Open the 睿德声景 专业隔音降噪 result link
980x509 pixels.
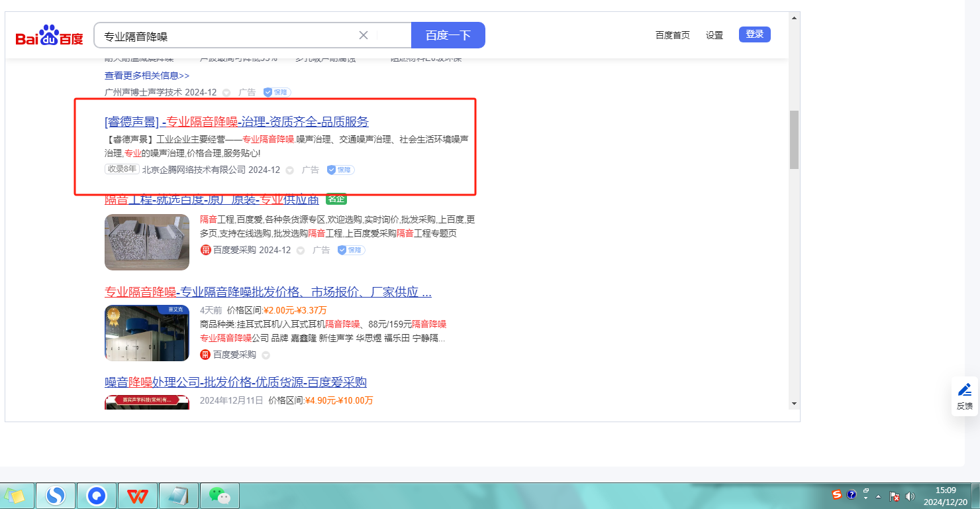coord(236,121)
